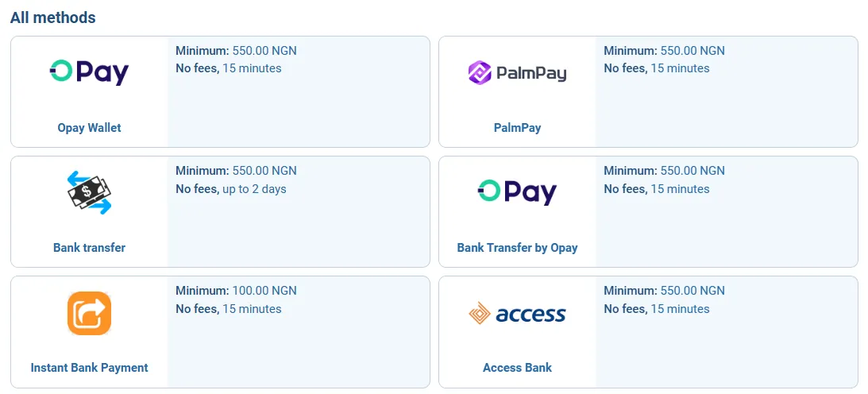Open the Bank transfer label link

tap(89, 247)
